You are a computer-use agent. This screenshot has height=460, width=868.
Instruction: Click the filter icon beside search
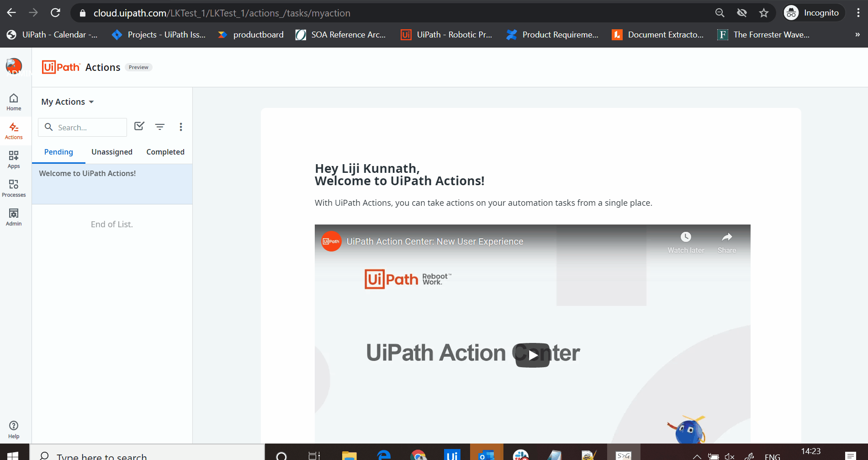(x=159, y=127)
